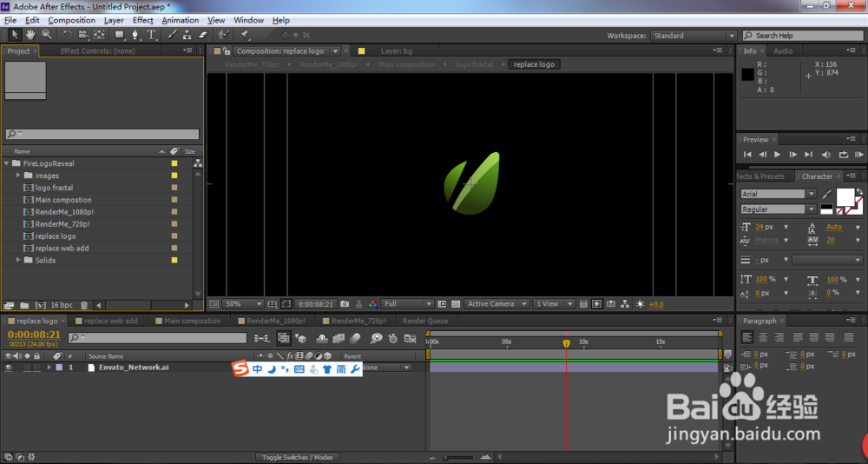Select the Type tool
This screenshot has width=868, height=464.
[151, 35]
